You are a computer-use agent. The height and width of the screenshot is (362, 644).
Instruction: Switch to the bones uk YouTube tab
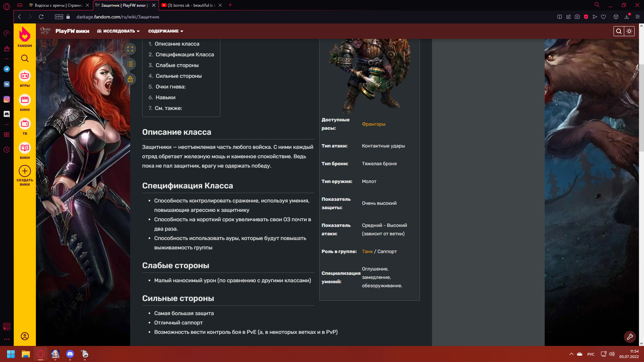(190, 5)
